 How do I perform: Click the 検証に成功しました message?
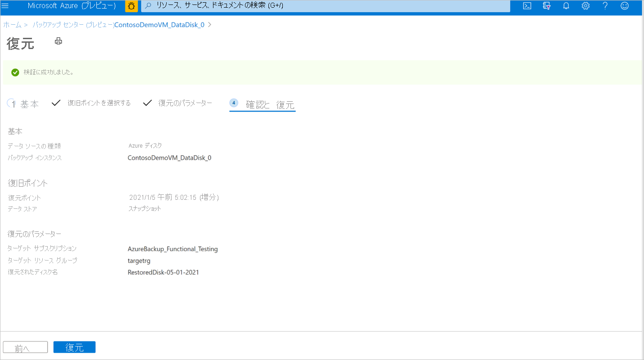point(49,72)
